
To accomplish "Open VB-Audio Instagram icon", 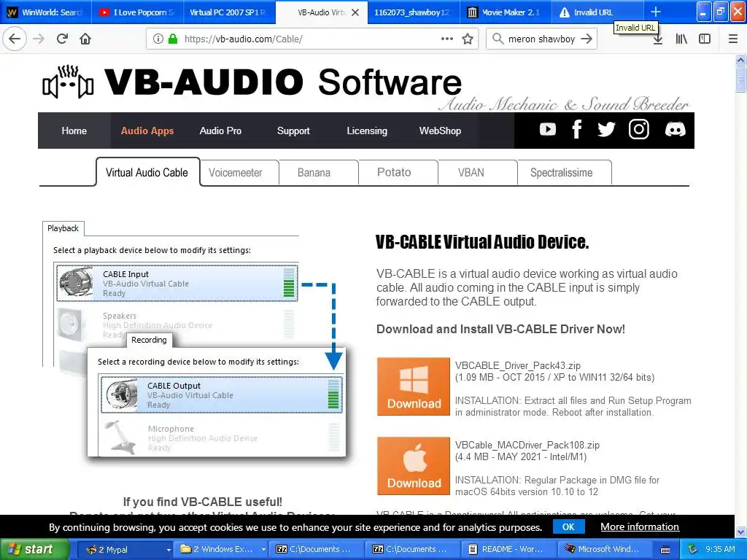I will click(638, 129).
